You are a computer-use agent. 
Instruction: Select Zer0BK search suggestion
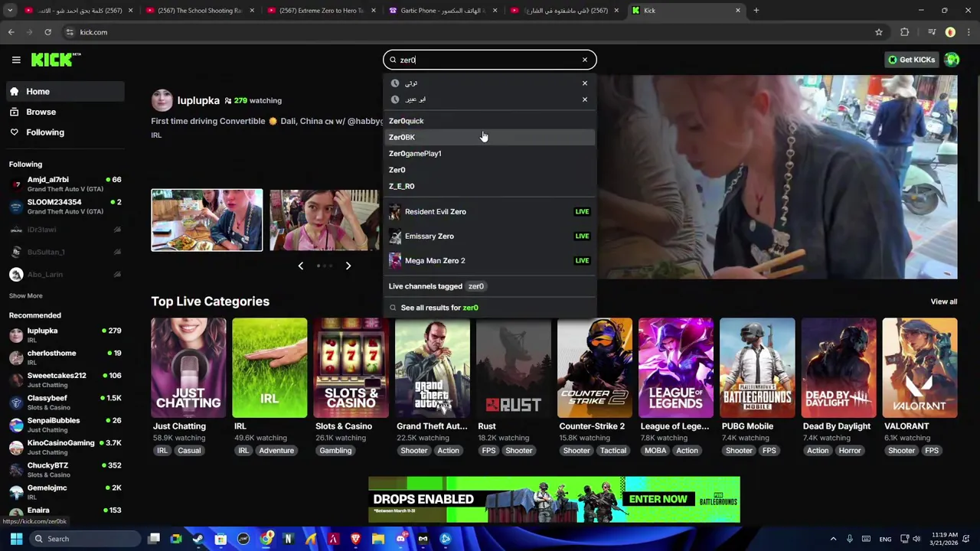coord(489,137)
